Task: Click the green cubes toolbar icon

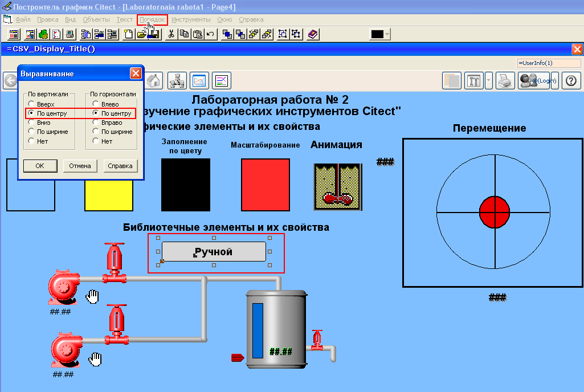Action: (x=43, y=35)
